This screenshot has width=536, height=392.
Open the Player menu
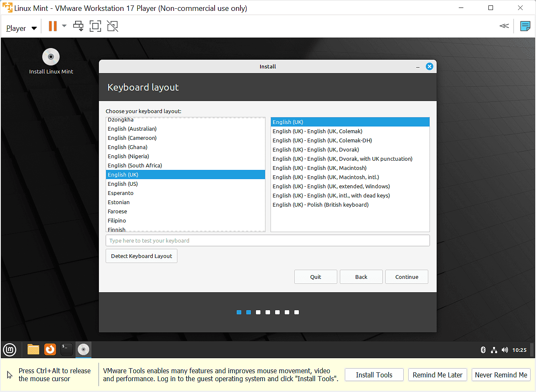coord(17,28)
